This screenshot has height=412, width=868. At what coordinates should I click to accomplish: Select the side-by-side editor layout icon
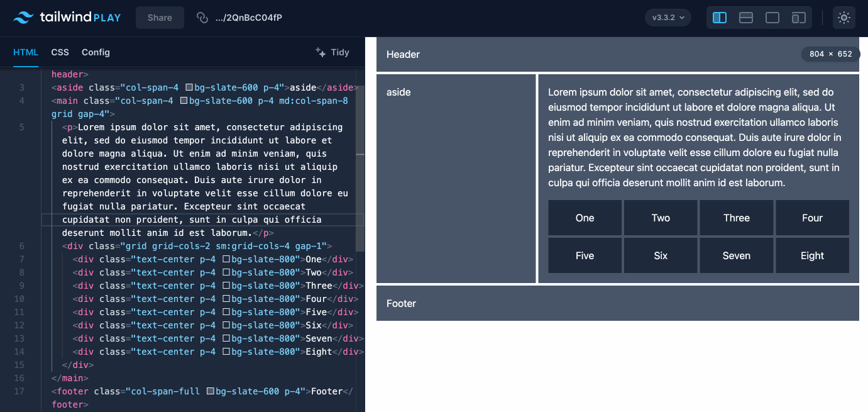pyautogui.click(x=719, y=18)
